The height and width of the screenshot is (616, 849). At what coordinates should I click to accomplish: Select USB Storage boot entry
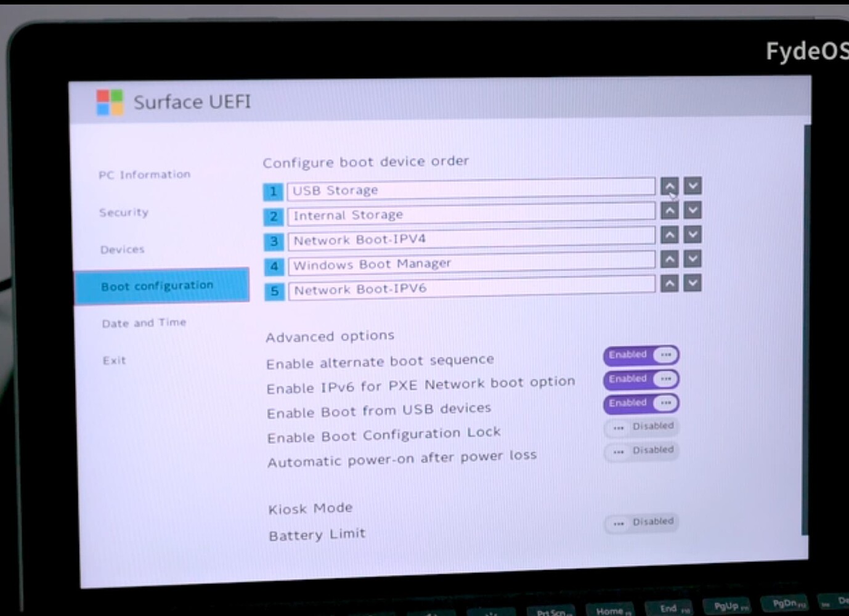[x=471, y=188]
